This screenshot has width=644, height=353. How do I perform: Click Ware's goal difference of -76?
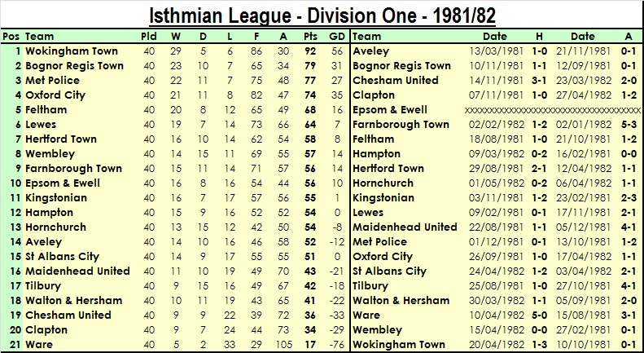[x=336, y=345]
